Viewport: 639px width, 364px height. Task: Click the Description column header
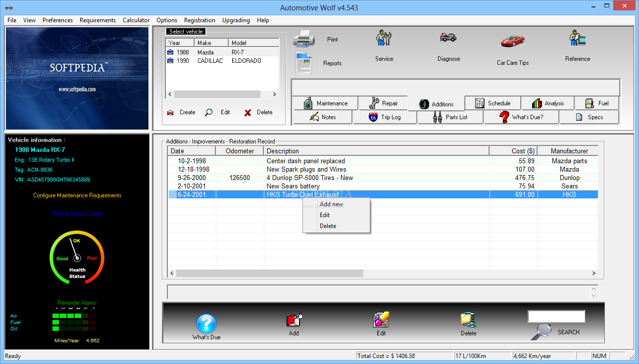(376, 151)
